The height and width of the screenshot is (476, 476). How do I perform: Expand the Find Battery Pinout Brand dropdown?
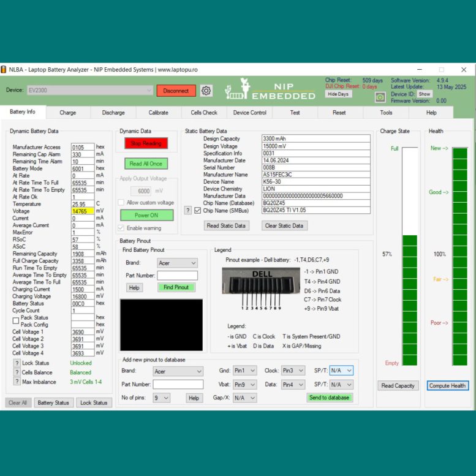click(177, 263)
